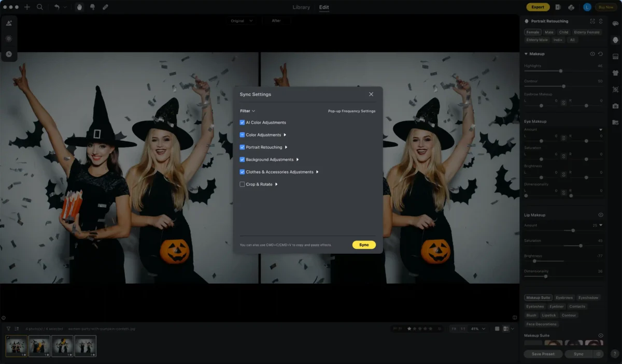Toggle the Makeup section visibility eye
This screenshot has width=622, height=364.
[592, 54]
